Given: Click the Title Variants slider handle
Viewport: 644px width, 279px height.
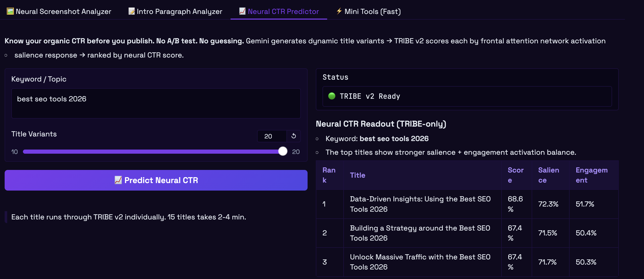Looking at the screenshot, I should [283, 151].
